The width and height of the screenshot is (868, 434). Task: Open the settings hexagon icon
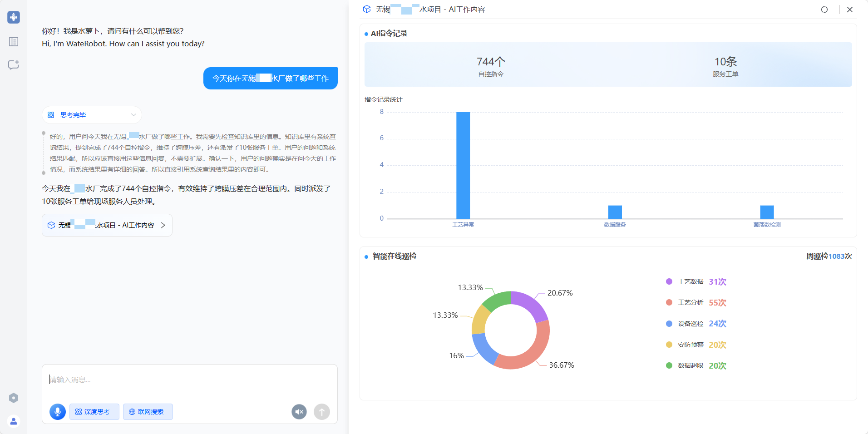pyautogui.click(x=14, y=398)
